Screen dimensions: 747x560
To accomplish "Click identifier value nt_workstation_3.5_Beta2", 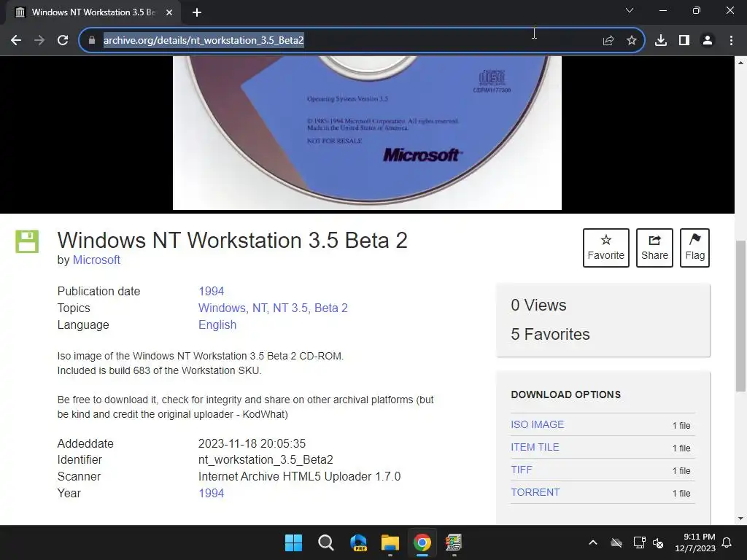I will point(266,460).
